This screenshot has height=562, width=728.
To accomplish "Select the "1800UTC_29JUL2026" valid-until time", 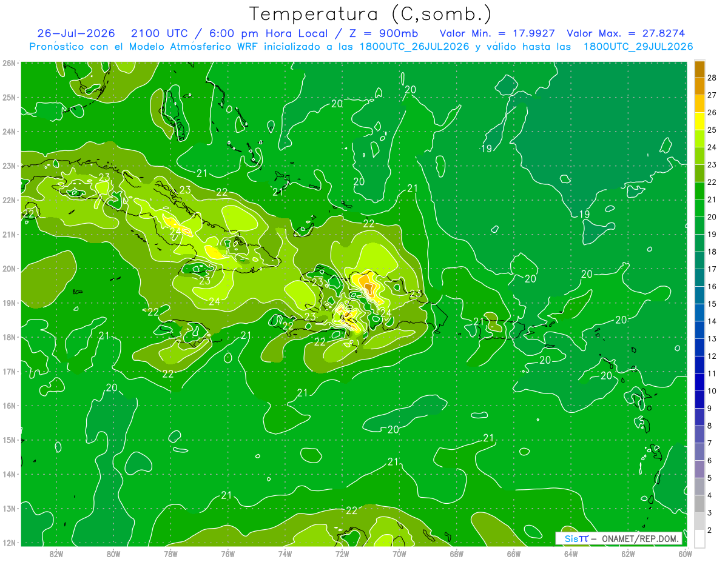I will [638, 47].
